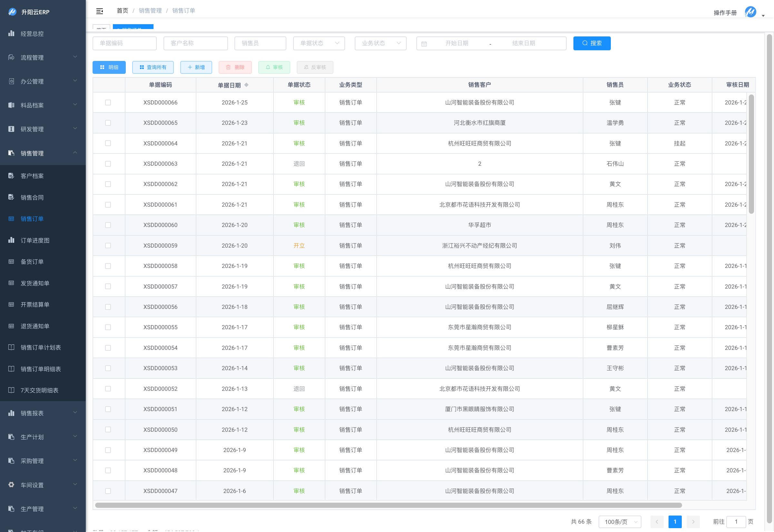Image resolution: width=774 pixels, height=532 pixels.
Task: Open 订单进度图 in the sidebar
Action: tap(35, 240)
